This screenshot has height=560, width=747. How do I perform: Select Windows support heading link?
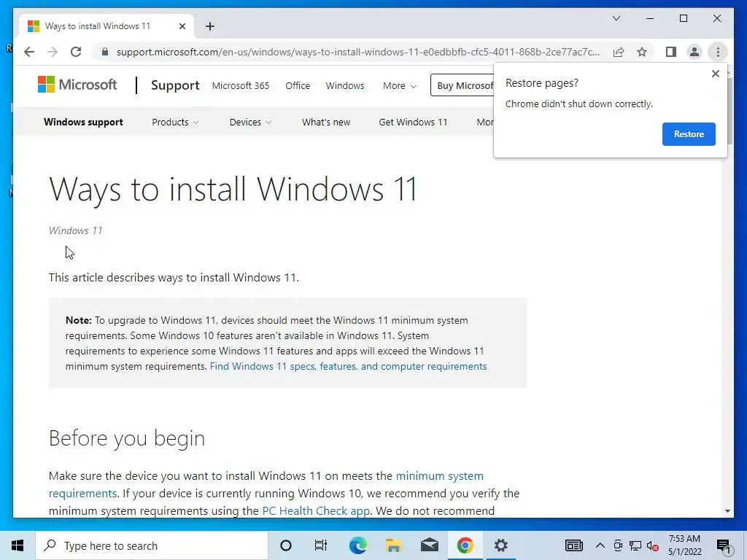pyautogui.click(x=83, y=122)
